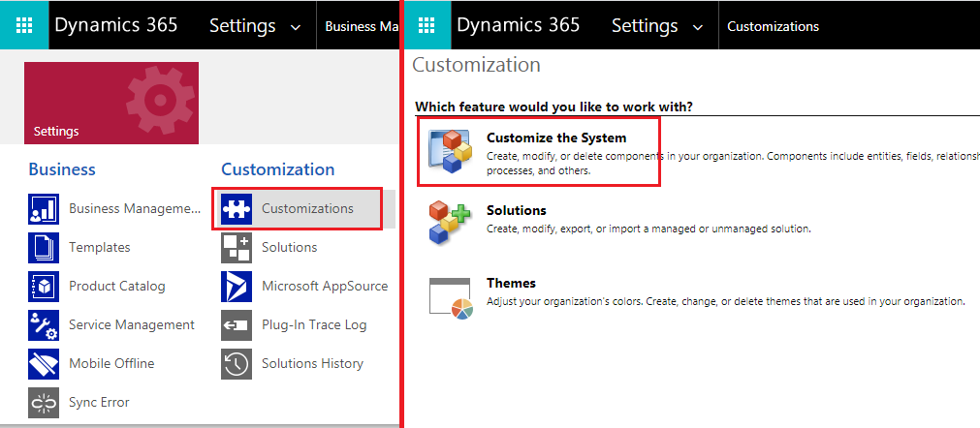Open Solutions feature heading on right

tap(517, 210)
